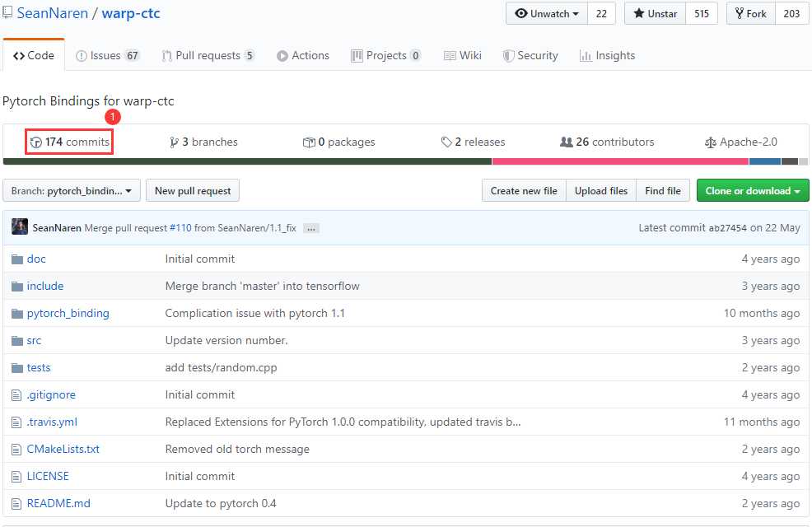The image size is (812, 527).
Task: Open the pytorch_binding folder
Action: (68, 313)
